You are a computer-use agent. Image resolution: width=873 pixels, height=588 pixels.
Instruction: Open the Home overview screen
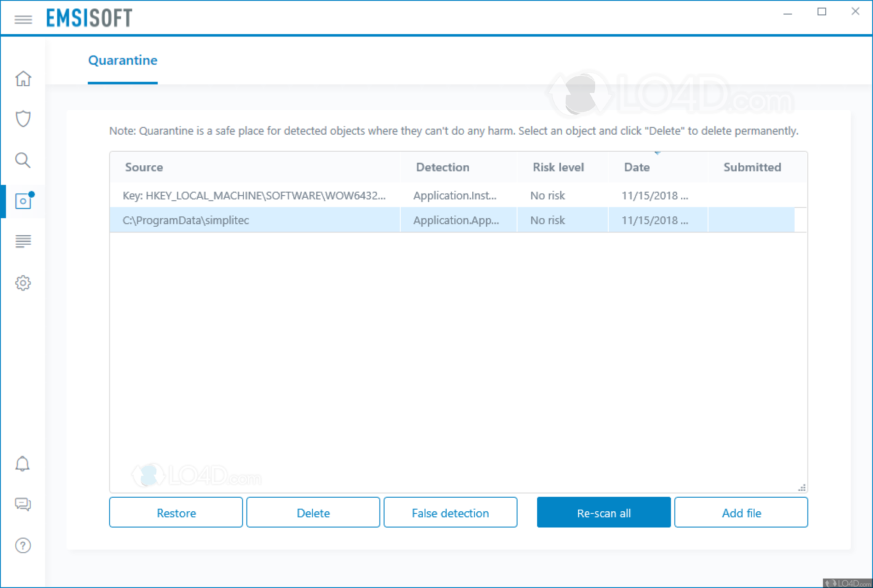point(23,79)
